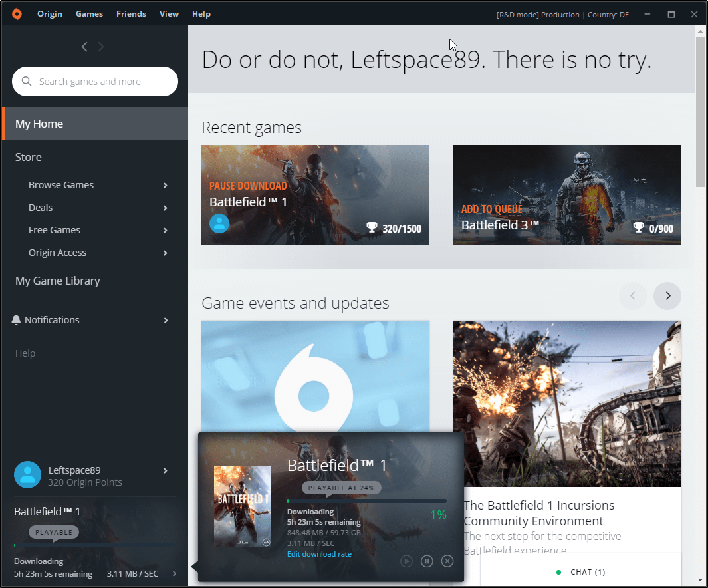Click PLAYABLE AT 24% badge
This screenshot has width=708, height=588.
pos(341,488)
